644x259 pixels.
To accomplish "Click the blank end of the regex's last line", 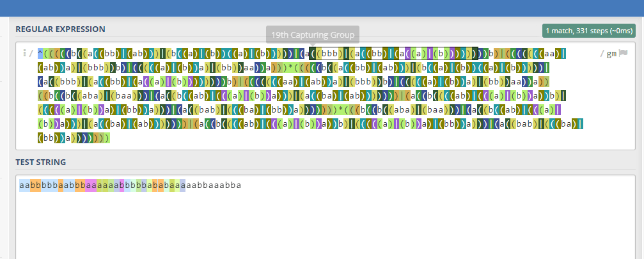I will pyautogui.click(x=320, y=138).
